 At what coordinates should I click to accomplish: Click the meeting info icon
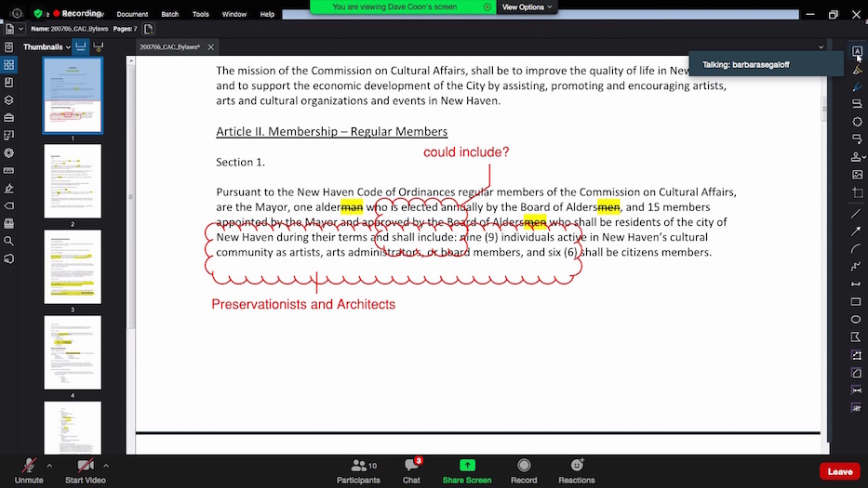click(17, 13)
